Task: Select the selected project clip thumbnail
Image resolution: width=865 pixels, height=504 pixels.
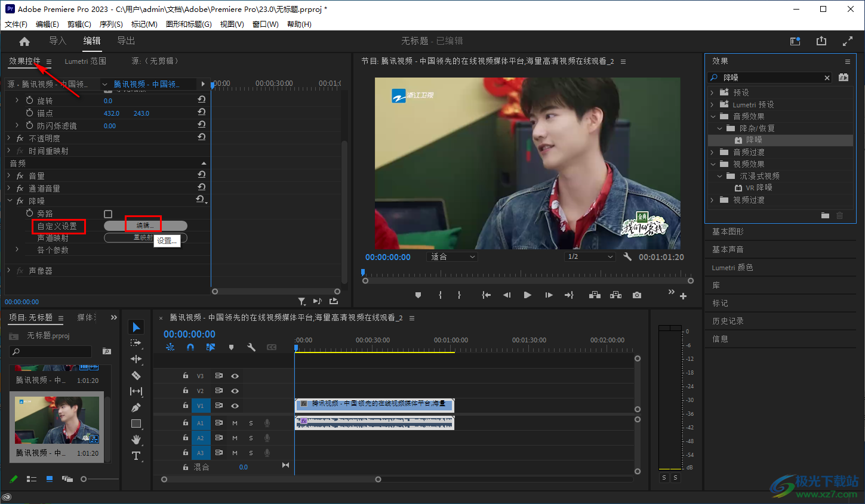Action: point(57,420)
